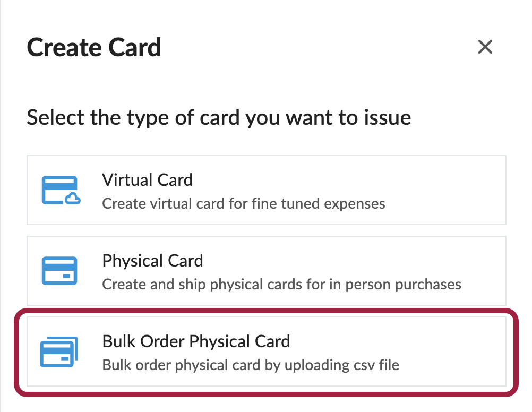Click the word "Virtual" in first option
This screenshot has width=532, height=412.
[126, 180]
